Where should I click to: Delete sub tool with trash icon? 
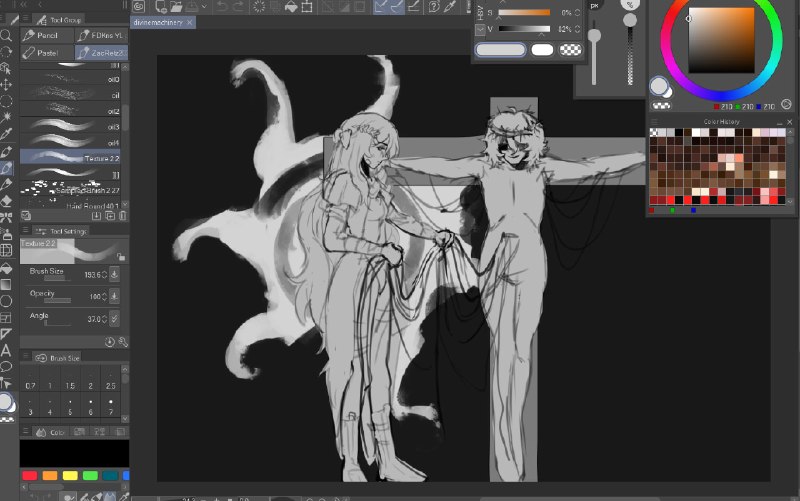coord(122,216)
